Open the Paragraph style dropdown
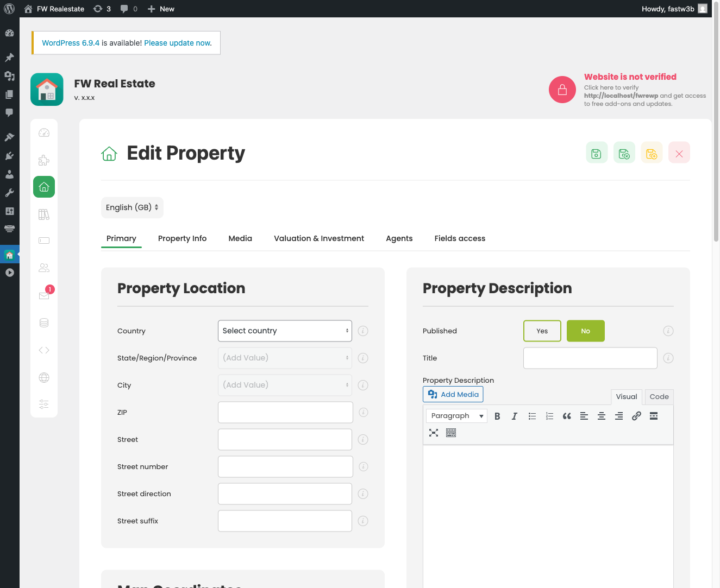The width and height of the screenshot is (720, 588). (456, 415)
